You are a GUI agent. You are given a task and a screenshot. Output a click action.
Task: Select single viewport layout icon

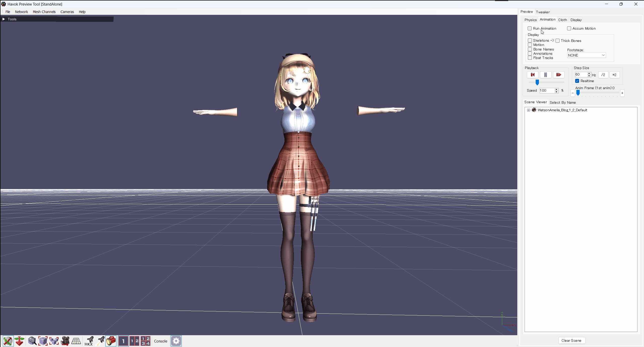tap(123, 341)
